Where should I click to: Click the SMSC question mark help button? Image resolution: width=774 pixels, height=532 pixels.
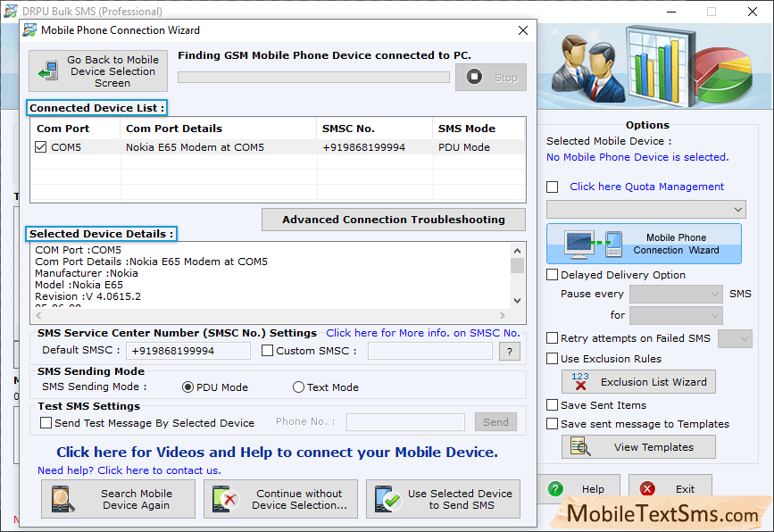510,352
